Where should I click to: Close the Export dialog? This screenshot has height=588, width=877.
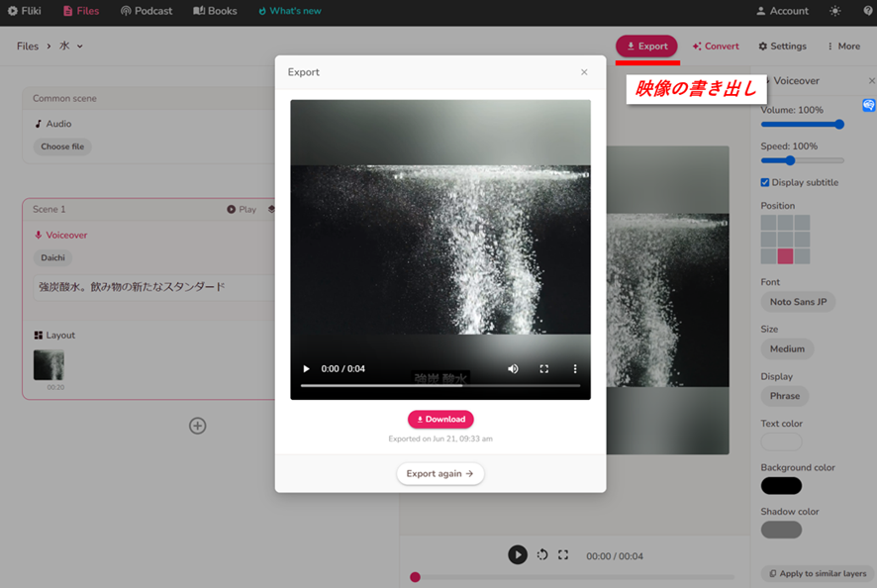584,72
